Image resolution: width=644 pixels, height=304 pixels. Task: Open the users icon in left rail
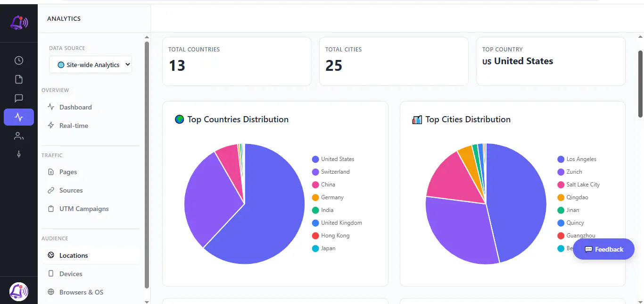click(x=19, y=136)
